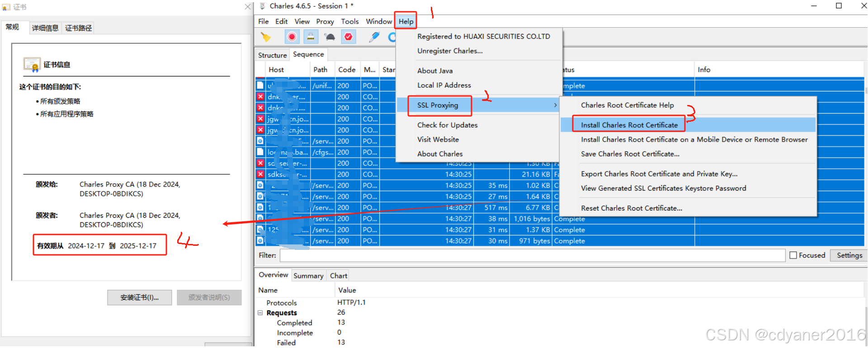Open the Proxy menu
Image resolution: width=868 pixels, height=349 pixels.
pyautogui.click(x=325, y=21)
